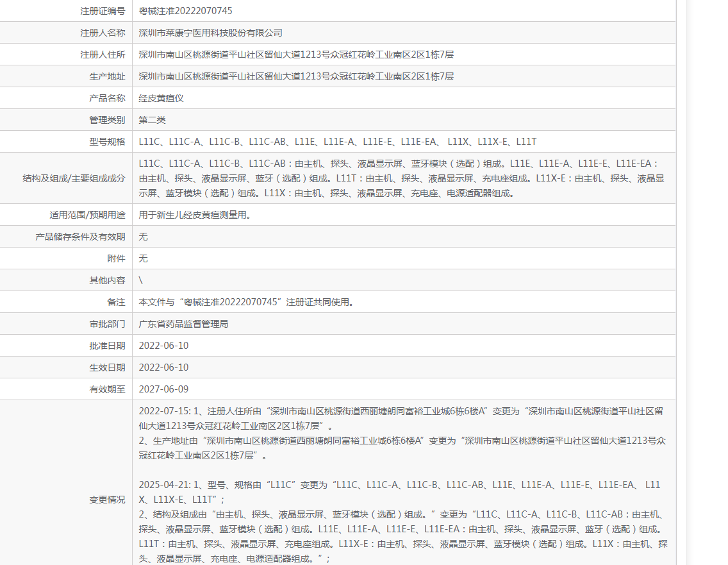Click the 注册证编号 label
The image size is (728, 565).
tap(103, 11)
